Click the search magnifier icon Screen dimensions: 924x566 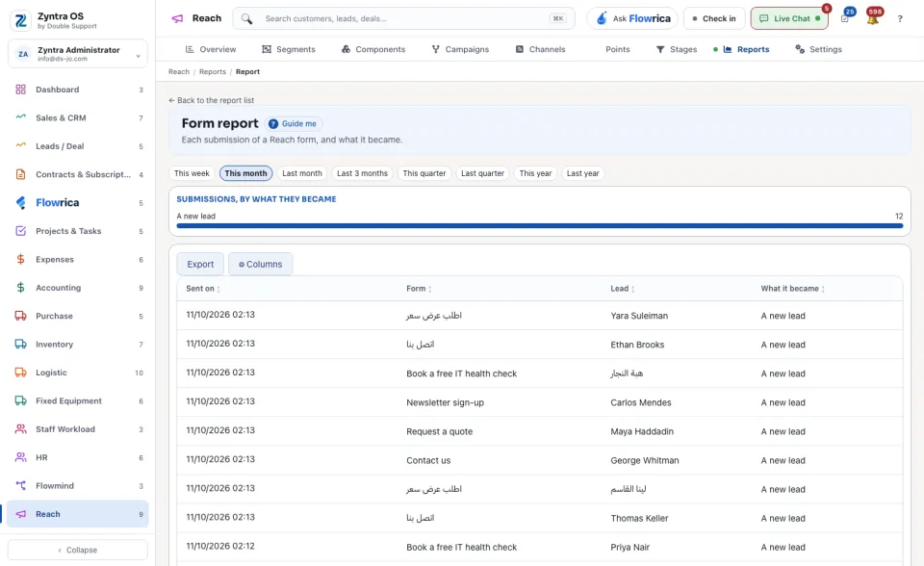pyautogui.click(x=247, y=18)
